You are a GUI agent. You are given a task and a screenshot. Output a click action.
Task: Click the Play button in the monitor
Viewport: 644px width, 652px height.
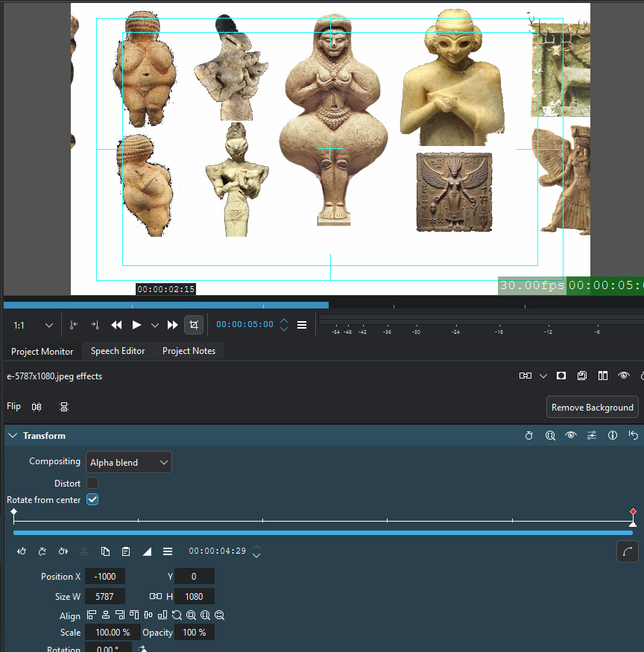pos(136,325)
